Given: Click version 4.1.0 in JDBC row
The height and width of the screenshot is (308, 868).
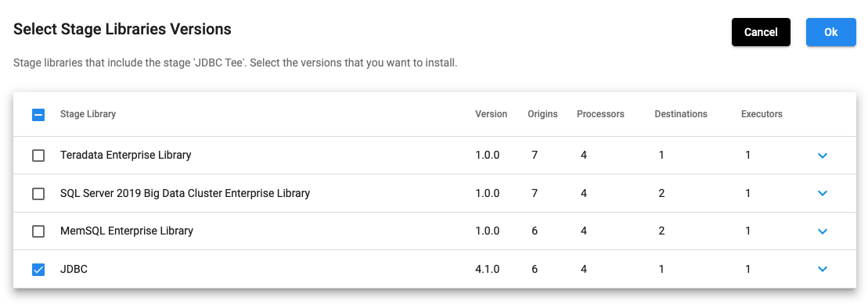Looking at the screenshot, I should click(x=487, y=269).
